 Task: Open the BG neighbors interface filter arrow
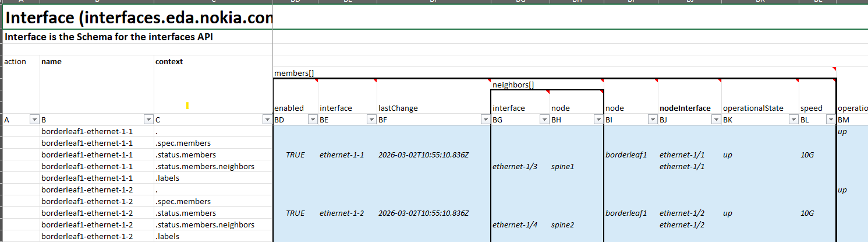coord(544,120)
